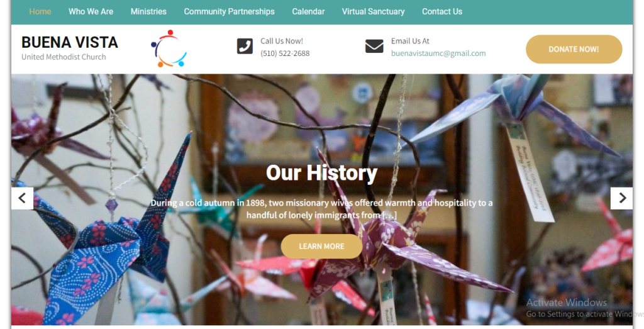Screen dimensions: 644x329
Task: Click the colorful circular church logo
Action: click(169, 48)
